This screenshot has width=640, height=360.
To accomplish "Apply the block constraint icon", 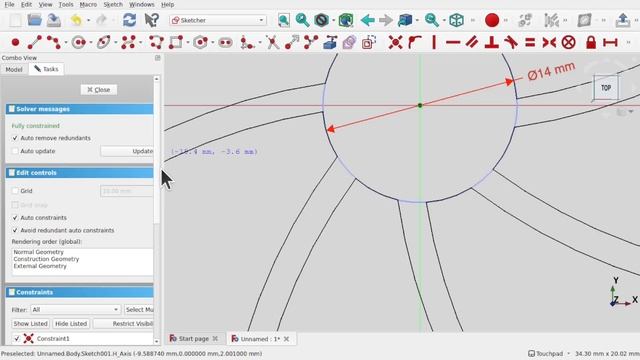I will tap(569, 42).
